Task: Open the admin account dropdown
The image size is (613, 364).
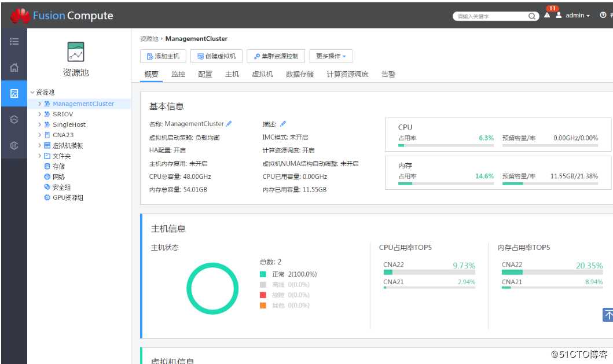Action: pos(578,15)
